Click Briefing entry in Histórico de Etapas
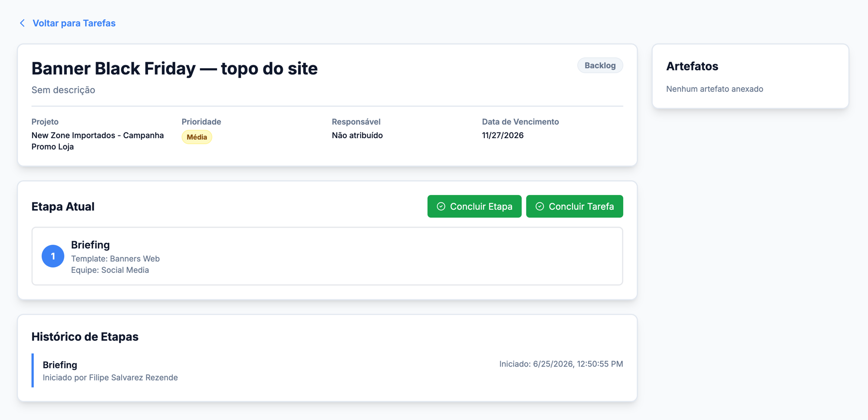 [x=60, y=365]
